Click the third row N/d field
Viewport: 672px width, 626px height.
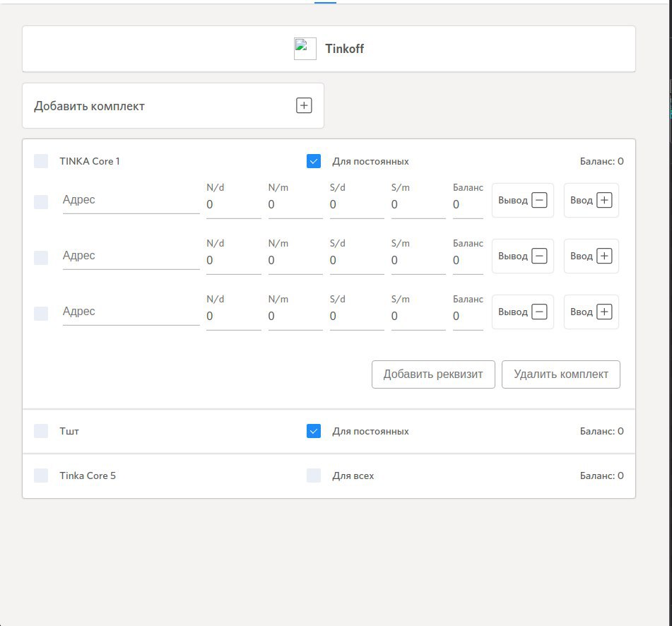pos(234,317)
